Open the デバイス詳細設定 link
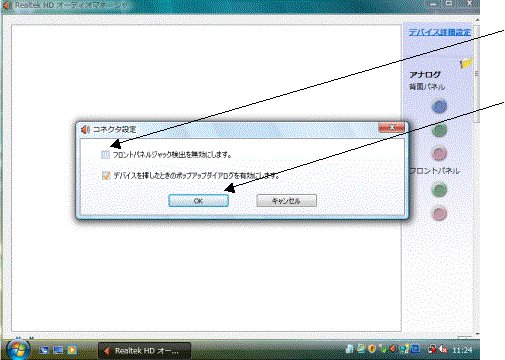505x360 pixels. [440, 32]
